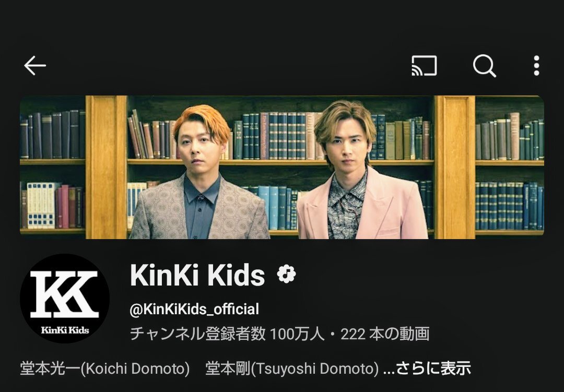Open the Cast to device icon
564x392 pixels.
pos(424,65)
